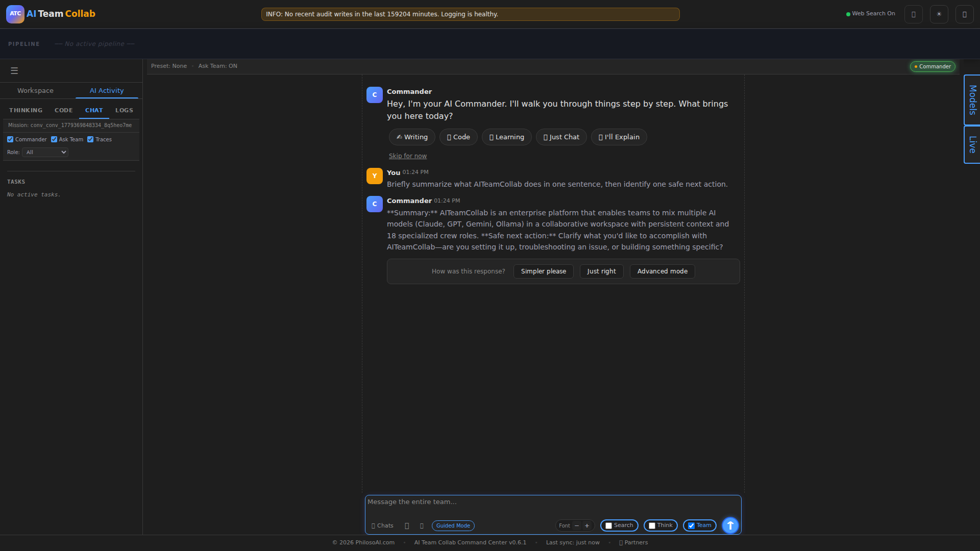The image size is (980, 551).
Task: Switch to the Workspace tab
Action: pos(35,91)
